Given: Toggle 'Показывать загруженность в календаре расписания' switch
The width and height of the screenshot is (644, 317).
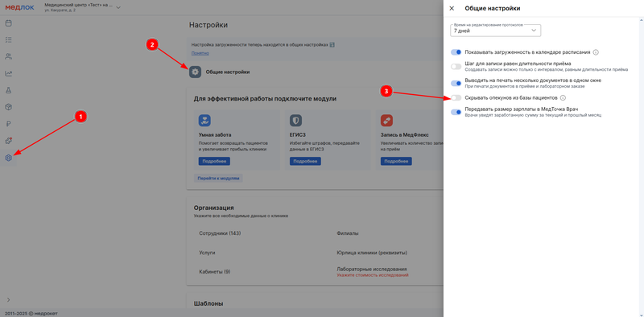Looking at the screenshot, I should click(456, 52).
